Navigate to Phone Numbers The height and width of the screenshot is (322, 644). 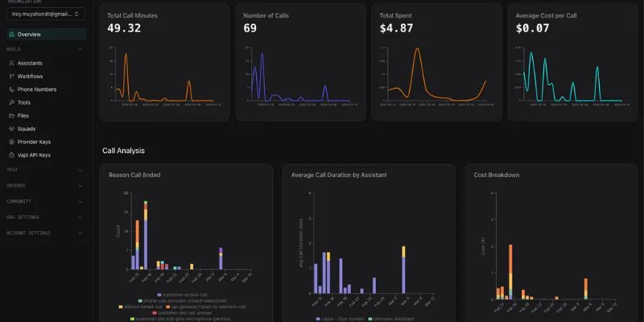tap(36, 89)
